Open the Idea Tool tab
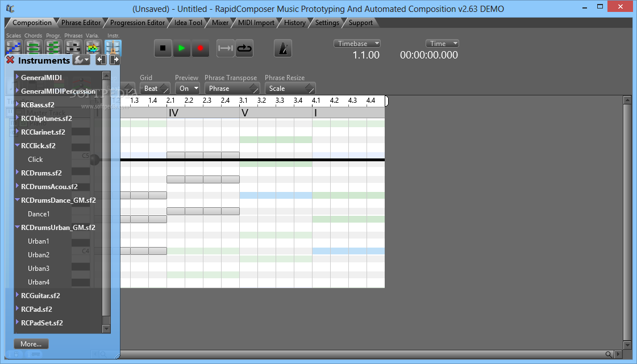637x364 pixels. point(188,23)
